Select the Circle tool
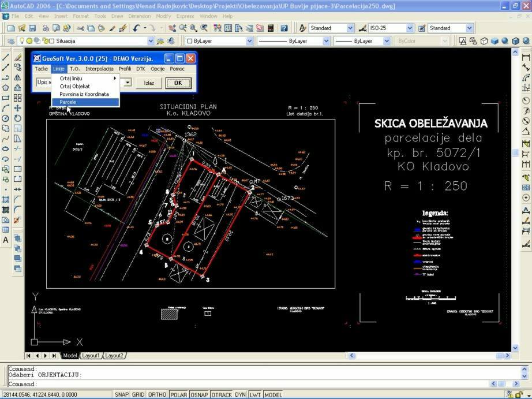This screenshot has height=399, width=532. coord(5,118)
